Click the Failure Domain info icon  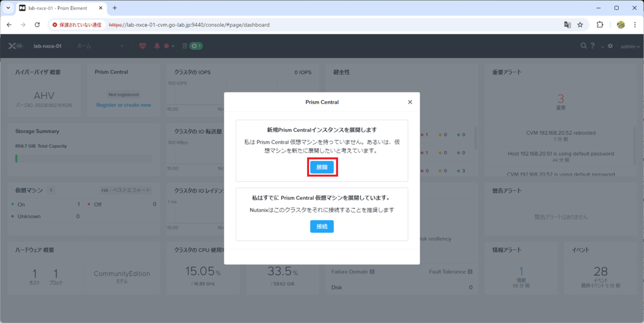tap(372, 272)
